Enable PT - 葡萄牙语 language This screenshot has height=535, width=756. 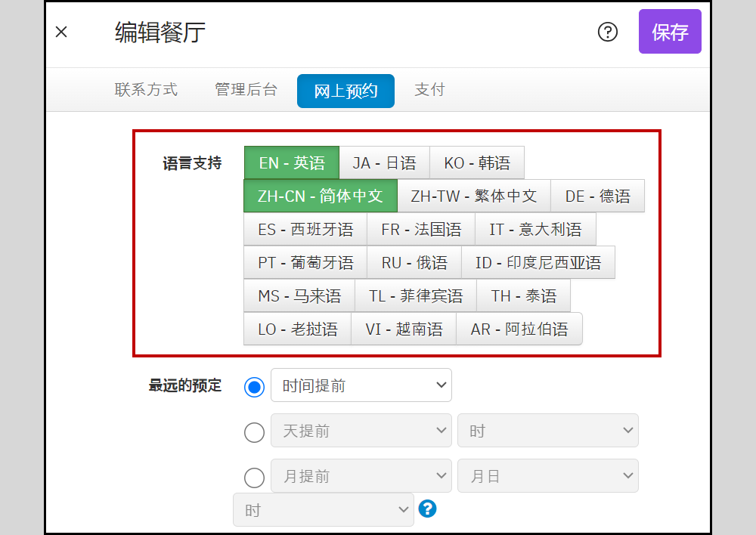pos(305,263)
